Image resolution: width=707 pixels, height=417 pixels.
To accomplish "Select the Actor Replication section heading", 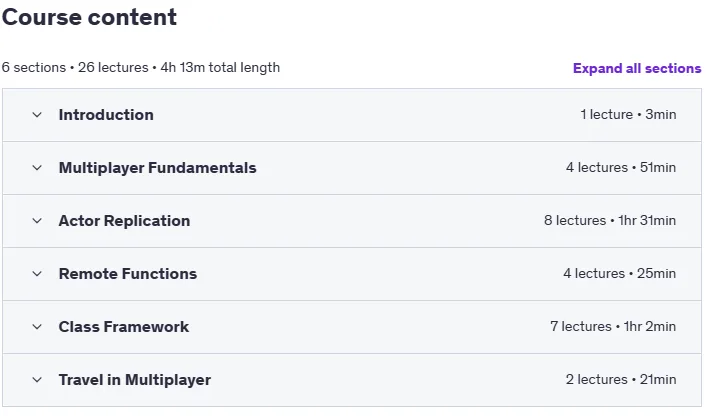I will pos(124,221).
